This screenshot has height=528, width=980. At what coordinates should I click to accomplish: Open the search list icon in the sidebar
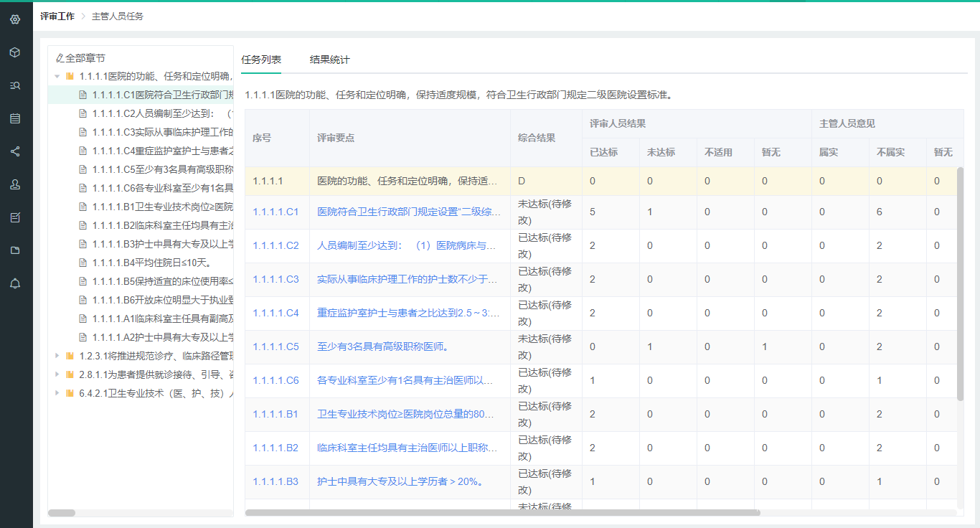[15, 85]
